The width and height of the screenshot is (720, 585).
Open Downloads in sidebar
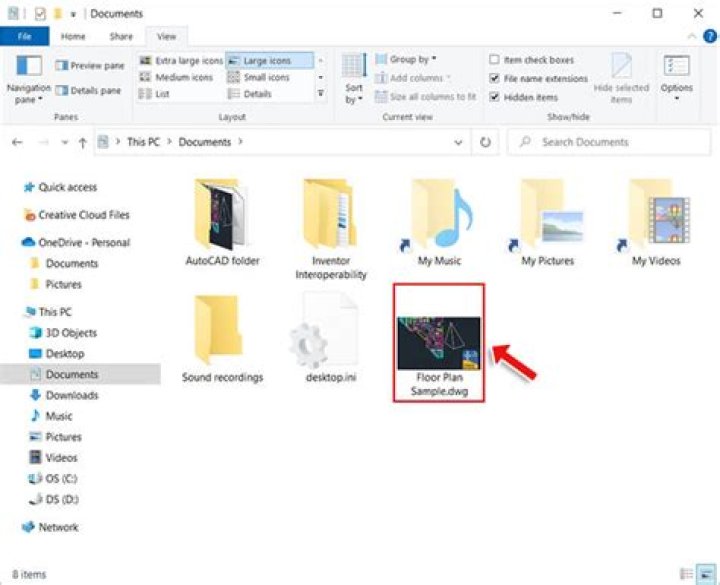pyautogui.click(x=72, y=395)
